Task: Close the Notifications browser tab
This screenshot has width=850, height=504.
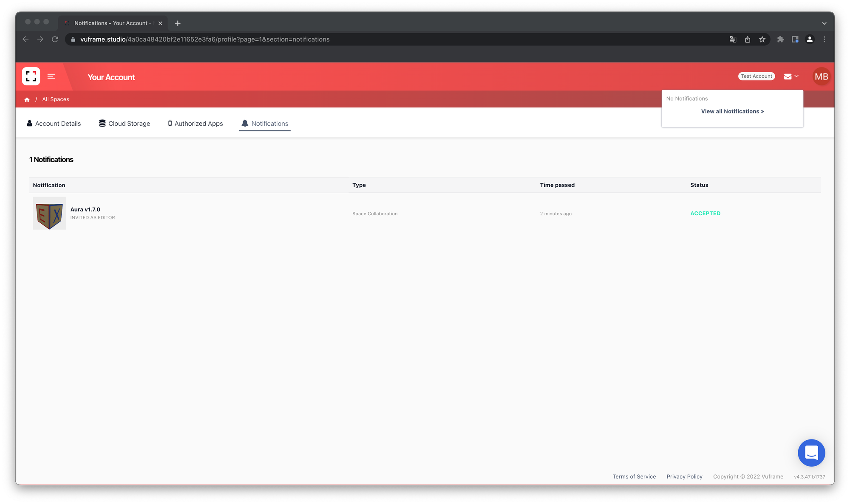Action: point(160,23)
